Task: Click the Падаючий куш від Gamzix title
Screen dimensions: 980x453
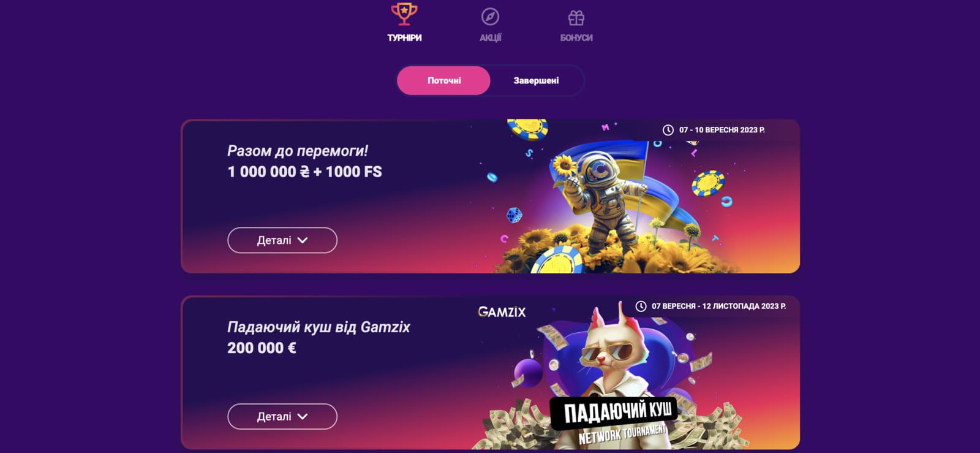Action: (318, 327)
